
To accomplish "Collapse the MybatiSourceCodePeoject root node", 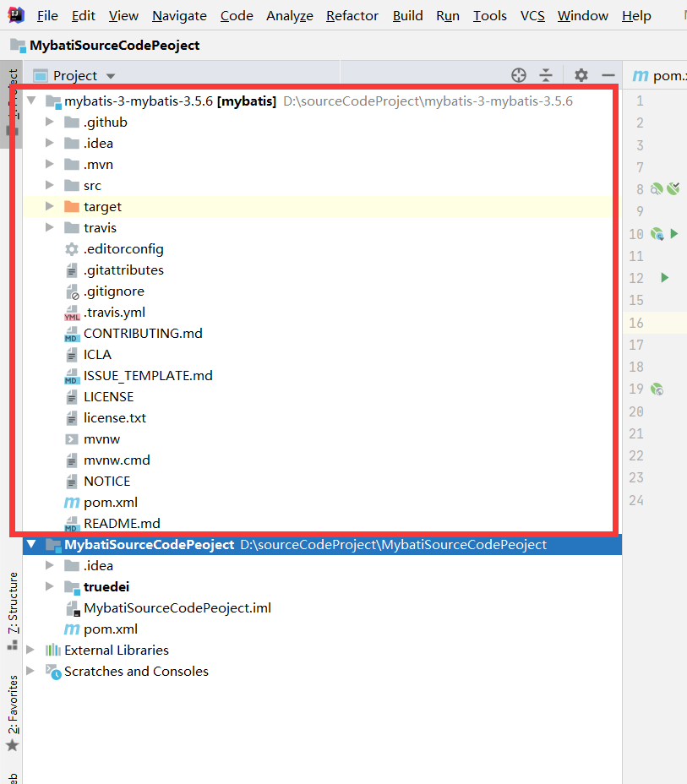I will click(31, 544).
